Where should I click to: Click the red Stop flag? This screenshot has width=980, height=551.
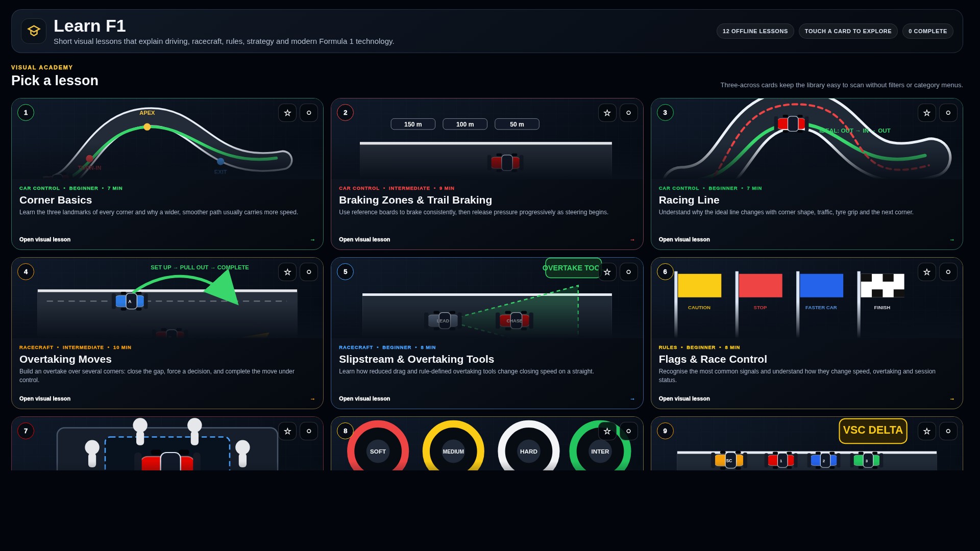760,286
